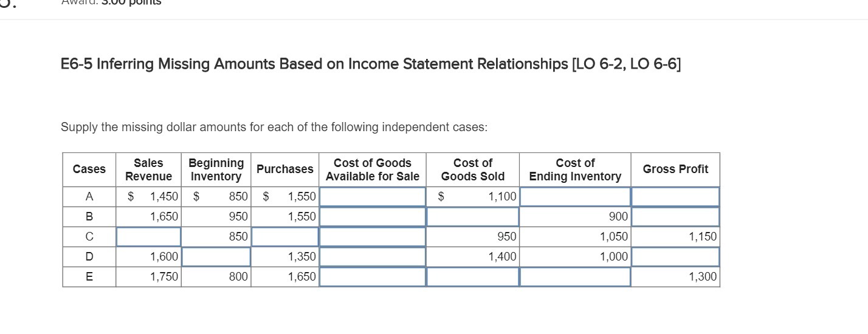The image size is (868, 334).
Task: Select the 'Beginning Inventory' column header
Action: click(216, 169)
